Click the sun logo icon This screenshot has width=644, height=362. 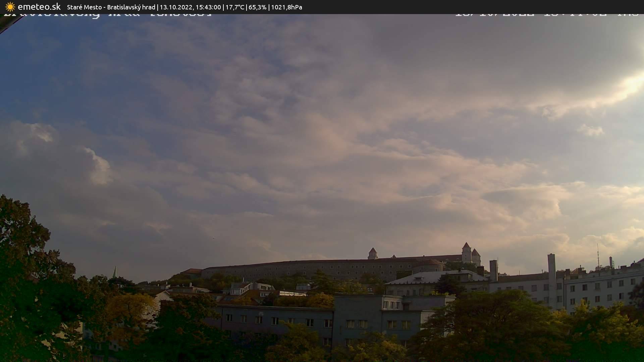click(x=10, y=7)
